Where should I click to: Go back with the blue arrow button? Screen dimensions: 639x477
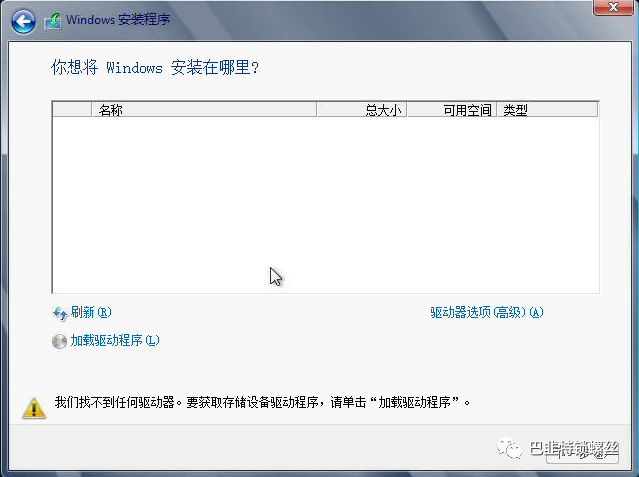[23, 22]
